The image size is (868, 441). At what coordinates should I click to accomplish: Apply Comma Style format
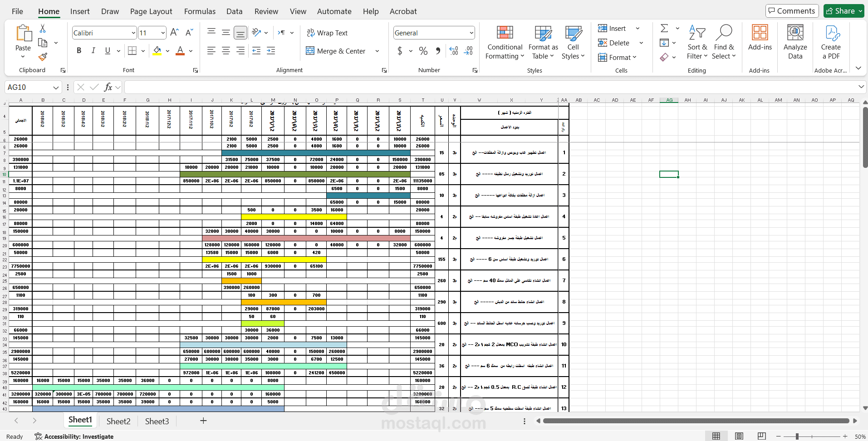[x=438, y=51]
